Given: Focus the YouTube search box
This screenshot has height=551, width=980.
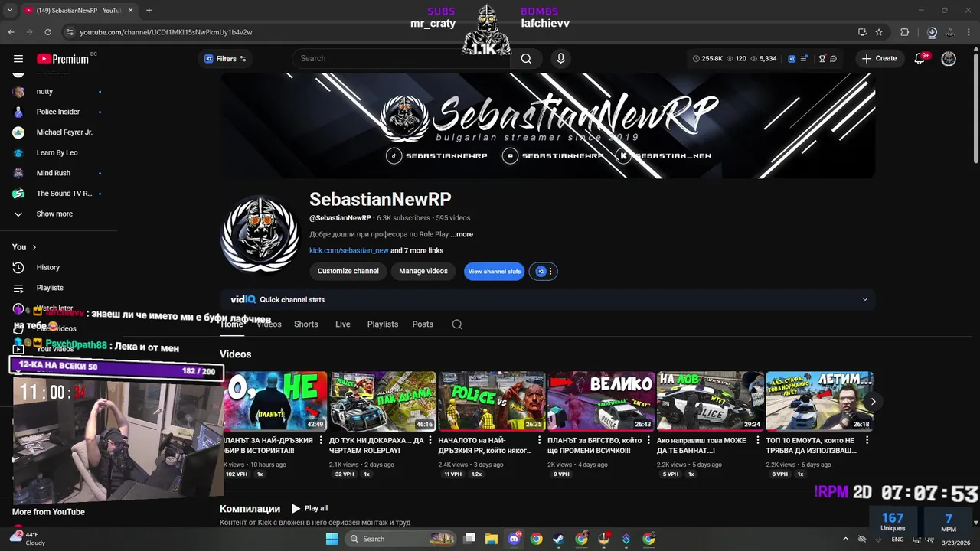Looking at the screenshot, I should 400,58.
